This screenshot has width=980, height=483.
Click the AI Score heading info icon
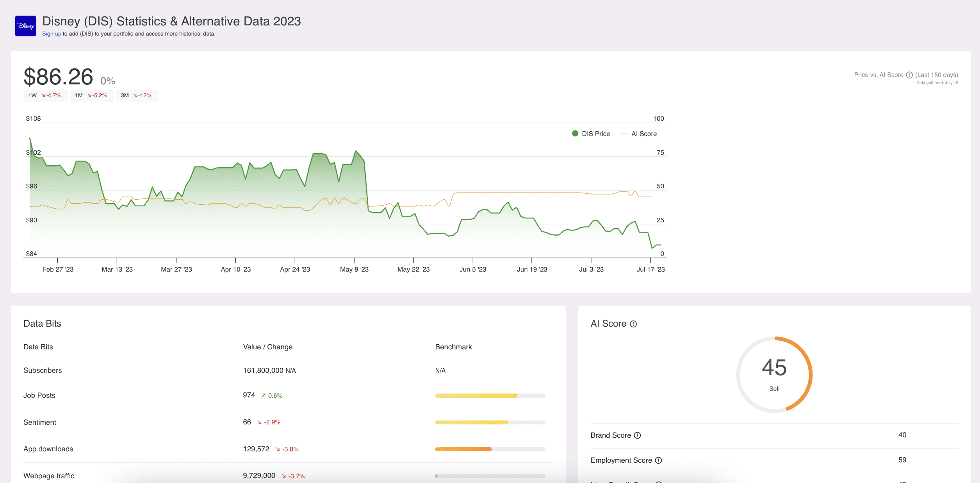(x=633, y=324)
